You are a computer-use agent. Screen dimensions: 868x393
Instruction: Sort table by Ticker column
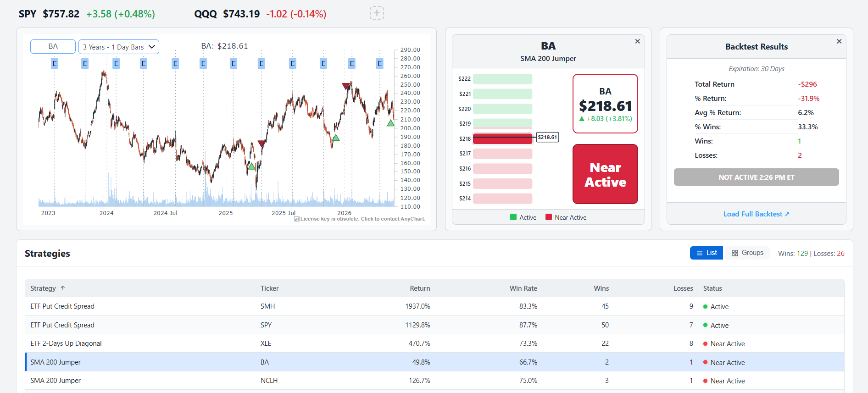[269, 288]
